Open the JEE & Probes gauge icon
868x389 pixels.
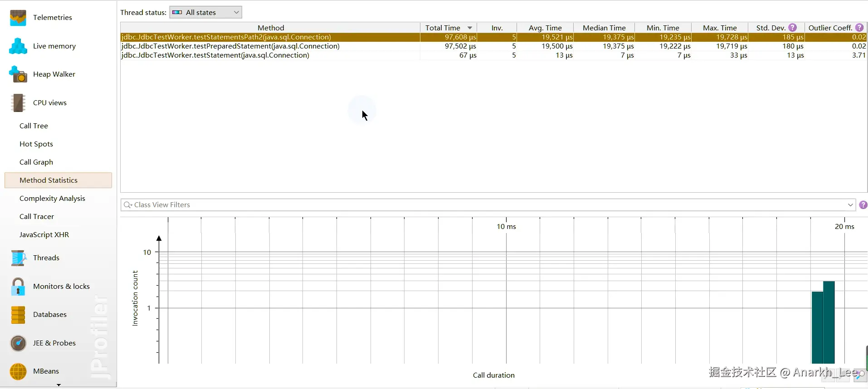[x=18, y=343]
